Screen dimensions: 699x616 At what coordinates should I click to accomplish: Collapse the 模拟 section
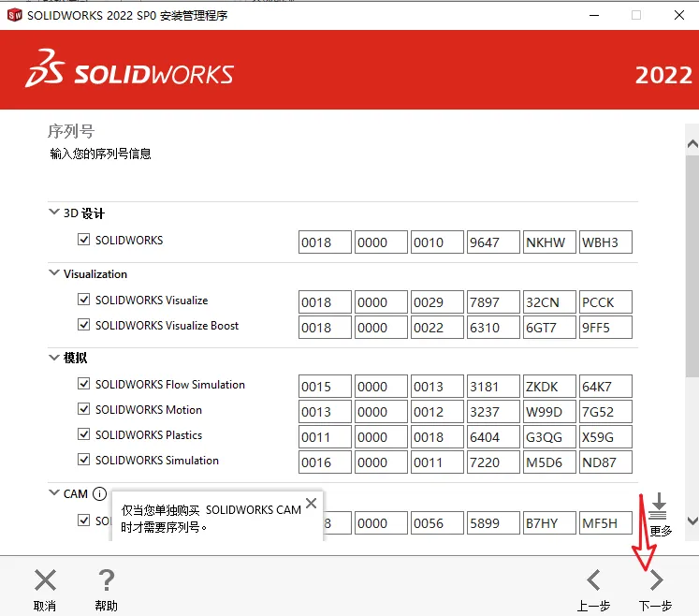click(54, 358)
